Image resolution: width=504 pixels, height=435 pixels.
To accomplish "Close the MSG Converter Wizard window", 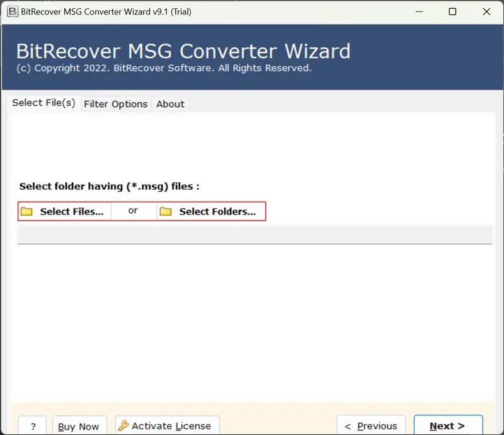I will coord(486,12).
